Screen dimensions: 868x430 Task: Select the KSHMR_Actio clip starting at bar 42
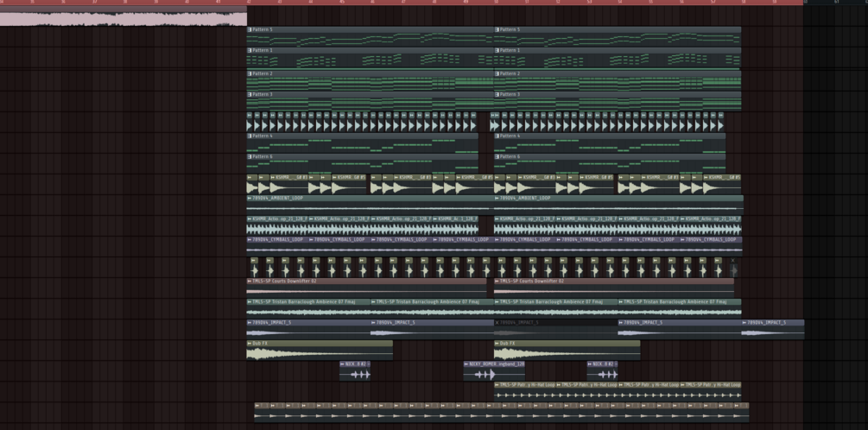point(277,225)
